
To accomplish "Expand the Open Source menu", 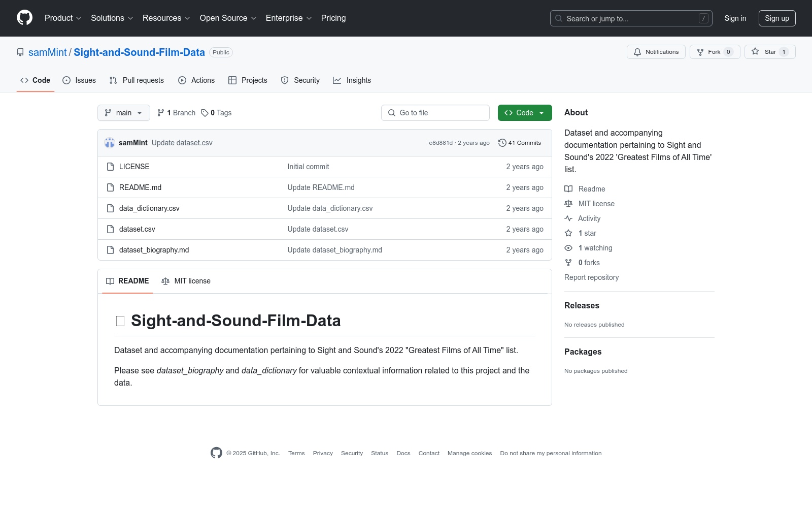I will tap(228, 18).
